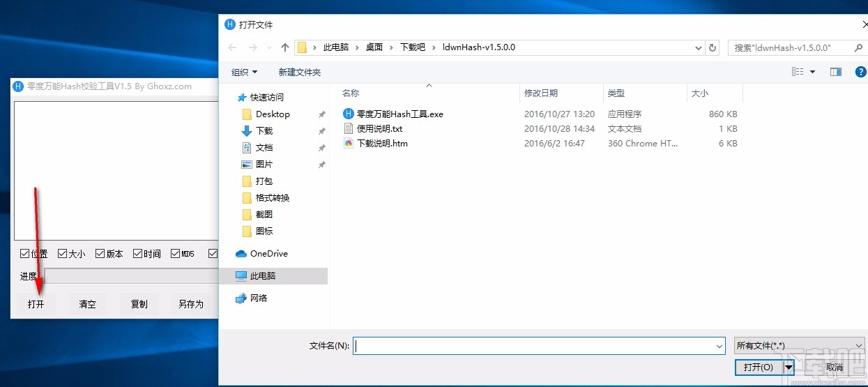Open 文档 folder in navigation pane
Viewport: 868px width, 387px height.
(x=264, y=147)
